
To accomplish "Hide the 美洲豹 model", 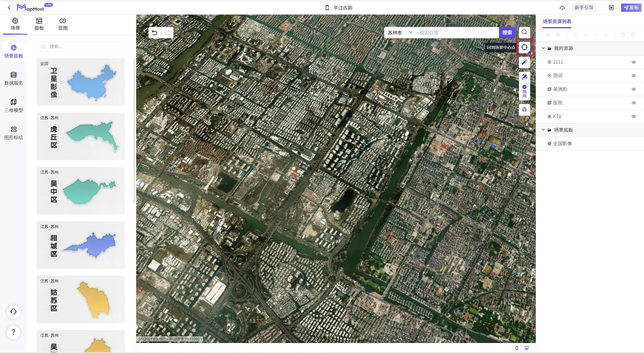I will tap(634, 89).
